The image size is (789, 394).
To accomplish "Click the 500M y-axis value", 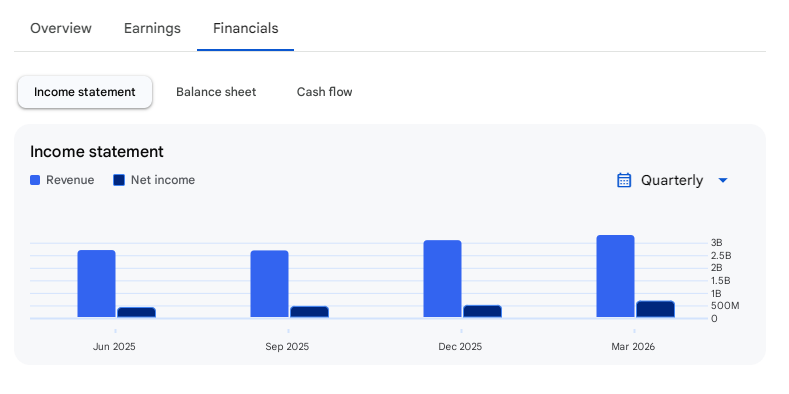I will click(725, 306).
